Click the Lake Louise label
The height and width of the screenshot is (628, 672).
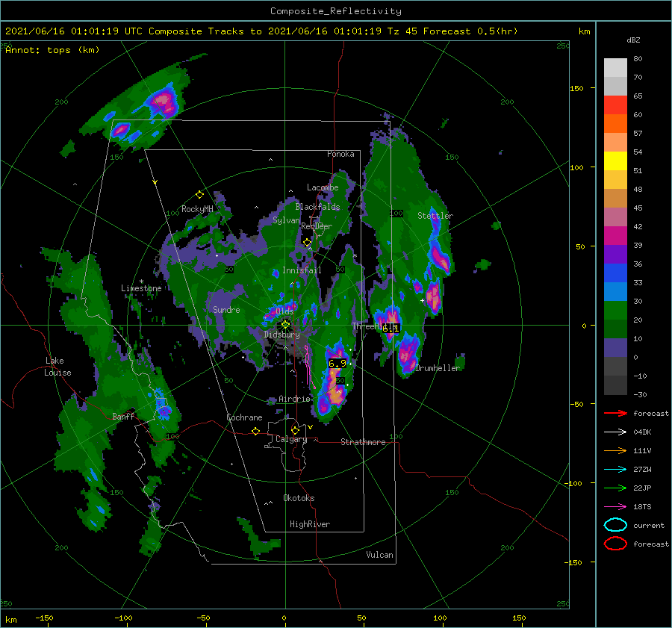57,367
